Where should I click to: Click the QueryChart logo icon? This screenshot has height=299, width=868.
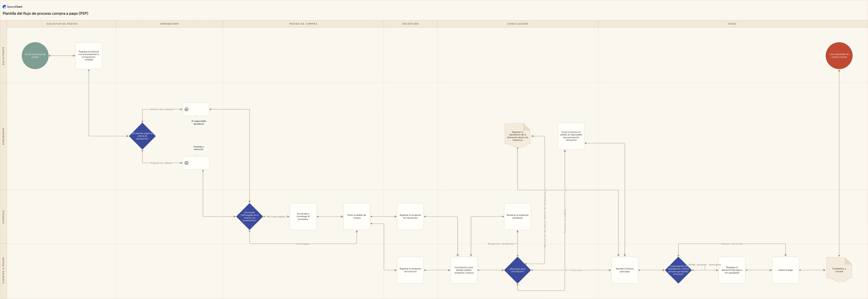pyautogui.click(x=4, y=6)
